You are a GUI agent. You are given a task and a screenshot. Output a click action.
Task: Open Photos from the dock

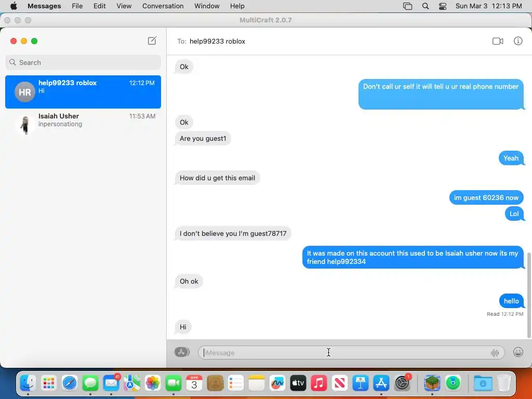click(x=153, y=383)
